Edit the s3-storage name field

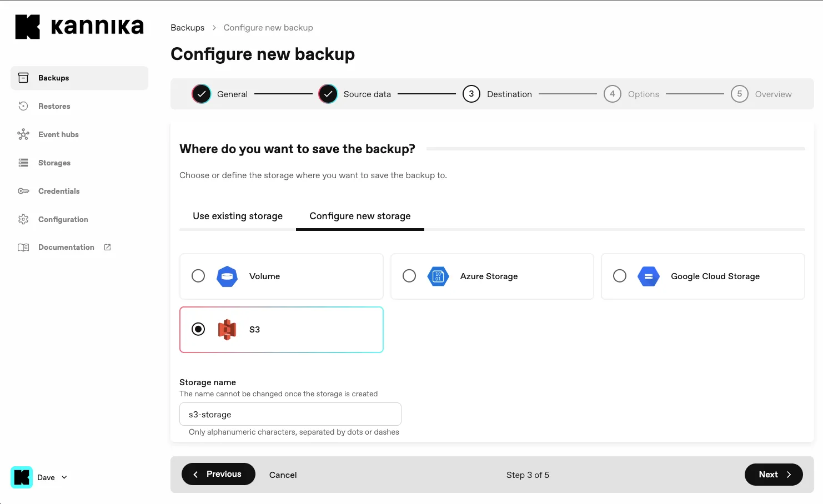pyautogui.click(x=290, y=414)
